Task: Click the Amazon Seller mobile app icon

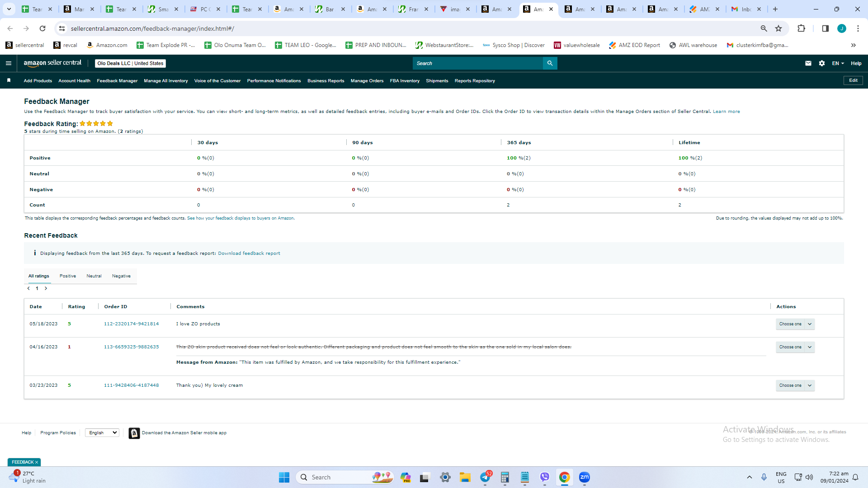Action: point(134,433)
